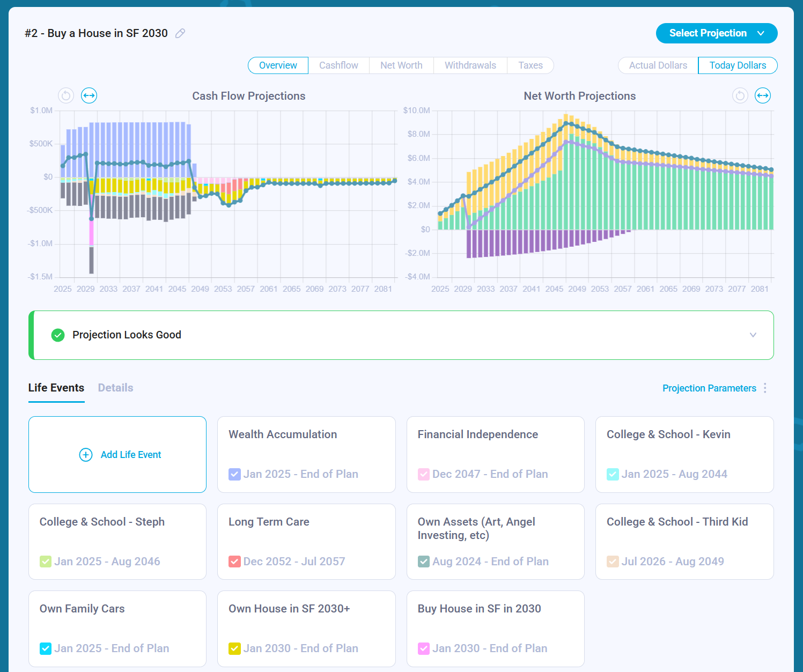The image size is (803, 672).
Task: Click the green check icon for Projection Looks Good
Action: (x=58, y=335)
